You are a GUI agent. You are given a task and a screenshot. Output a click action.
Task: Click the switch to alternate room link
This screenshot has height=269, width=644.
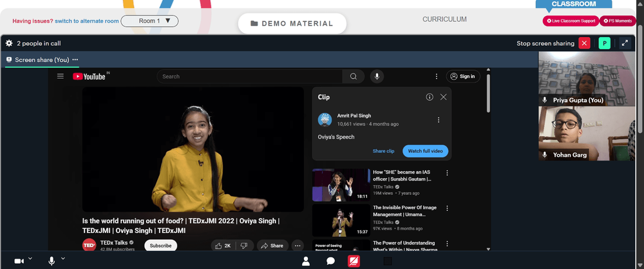pos(87,21)
